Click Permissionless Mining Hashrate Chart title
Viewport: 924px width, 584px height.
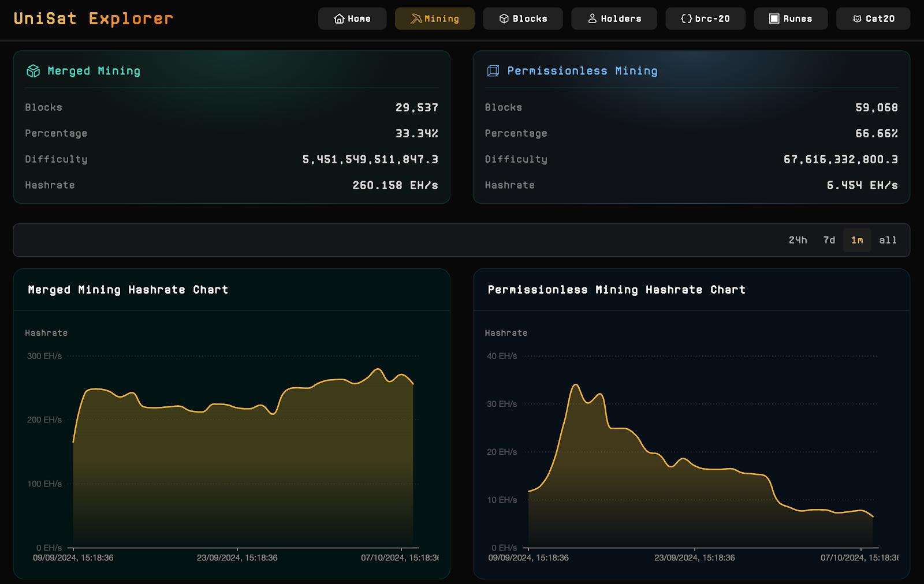(617, 290)
